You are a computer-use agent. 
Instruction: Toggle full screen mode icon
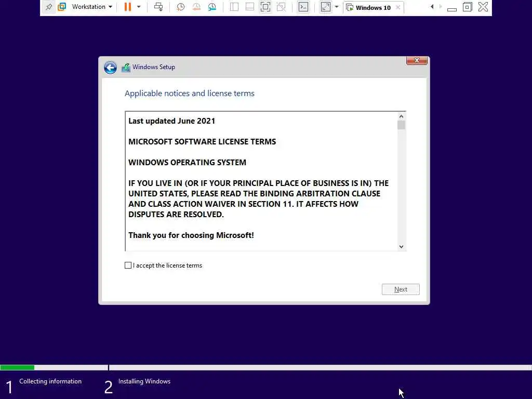(265, 7)
